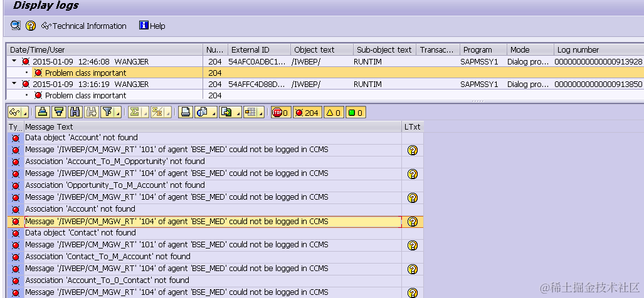Open the Subtotals dropdown arrow

167,112
